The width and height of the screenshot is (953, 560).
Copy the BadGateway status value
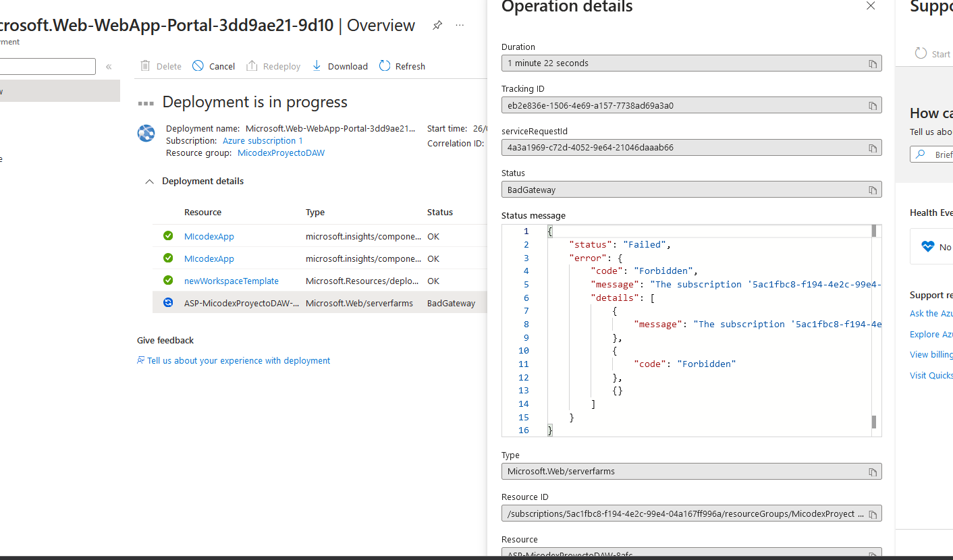click(873, 190)
